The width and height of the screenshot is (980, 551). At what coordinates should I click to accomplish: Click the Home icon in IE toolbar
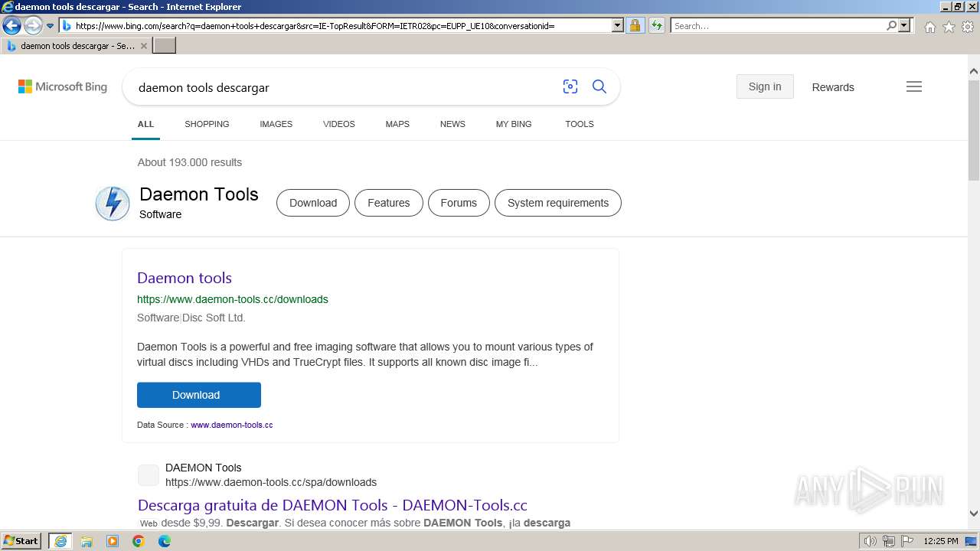coord(929,27)
